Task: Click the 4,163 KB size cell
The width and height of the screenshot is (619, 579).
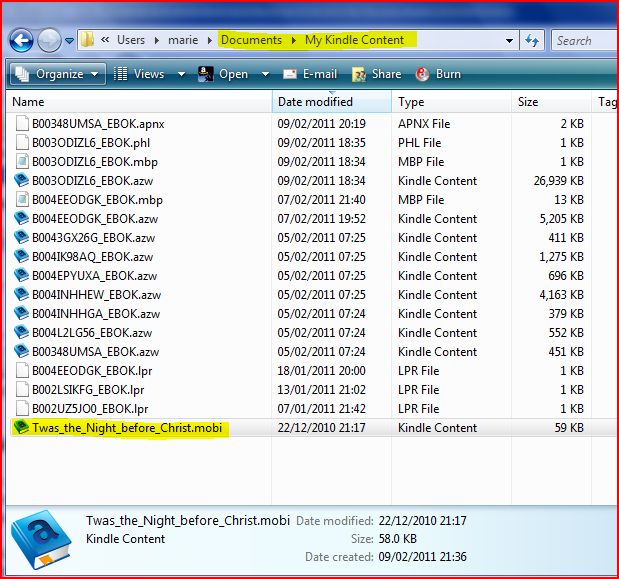Action: (x=561, y=294)
